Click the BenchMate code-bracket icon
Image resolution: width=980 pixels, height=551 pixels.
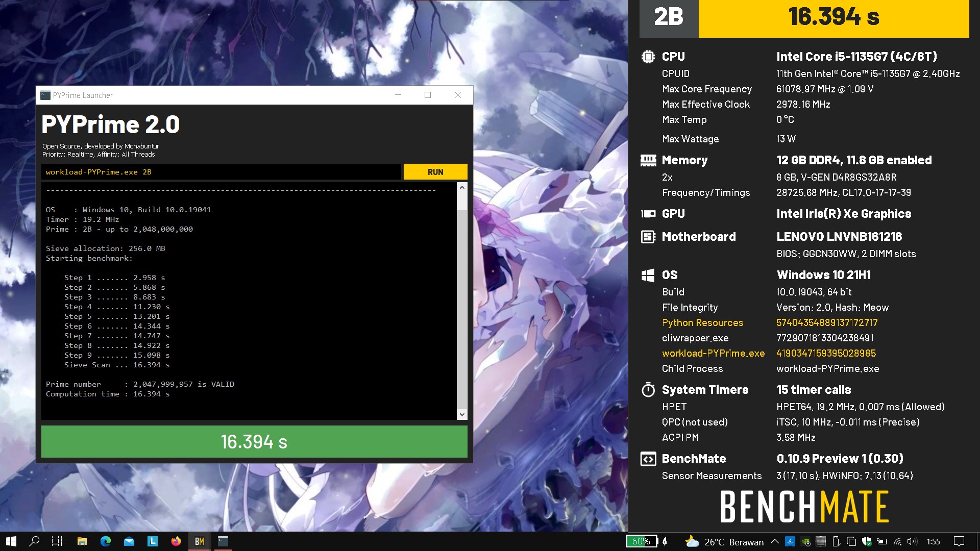pos(648,459)
